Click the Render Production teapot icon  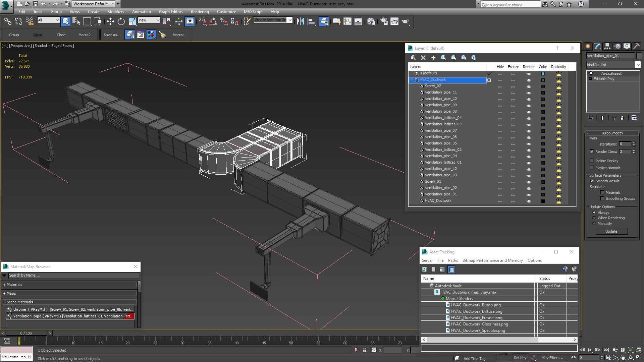point(405,21)
